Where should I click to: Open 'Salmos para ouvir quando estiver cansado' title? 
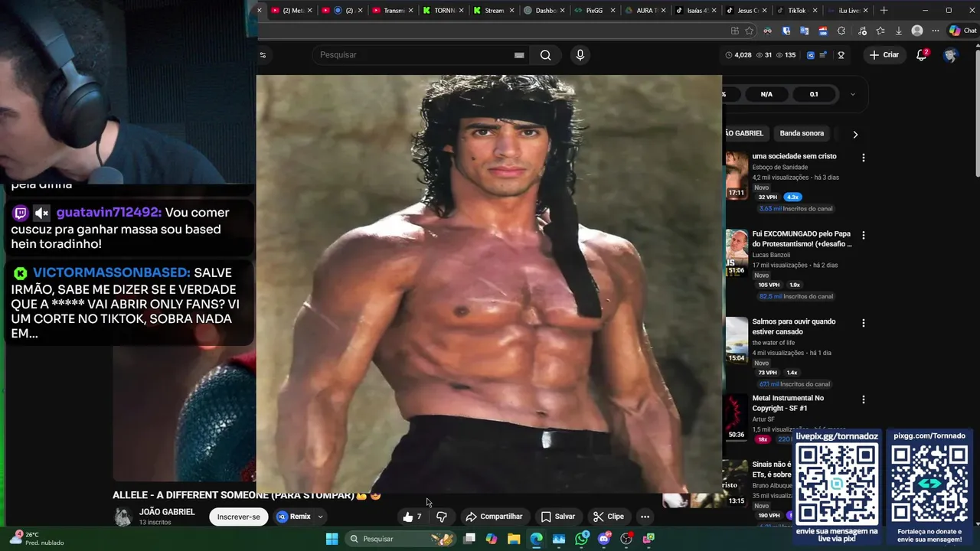click(794, 327)
